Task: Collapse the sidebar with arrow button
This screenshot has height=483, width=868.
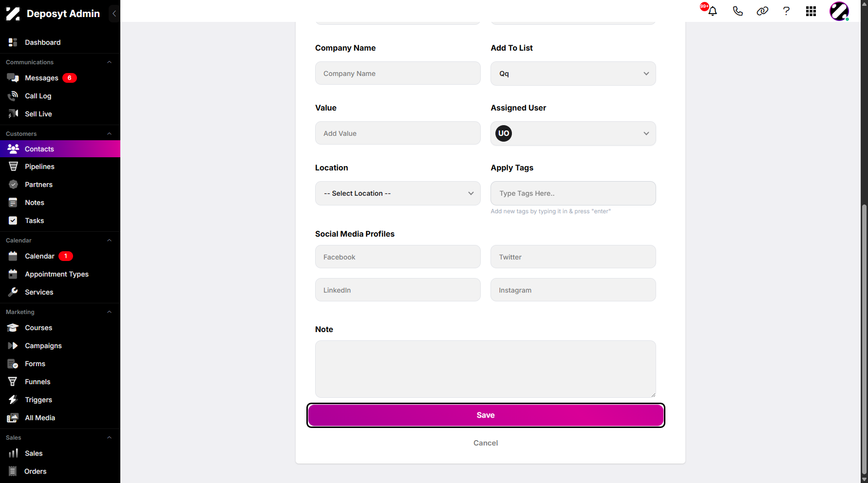Action: click(114, 14)
